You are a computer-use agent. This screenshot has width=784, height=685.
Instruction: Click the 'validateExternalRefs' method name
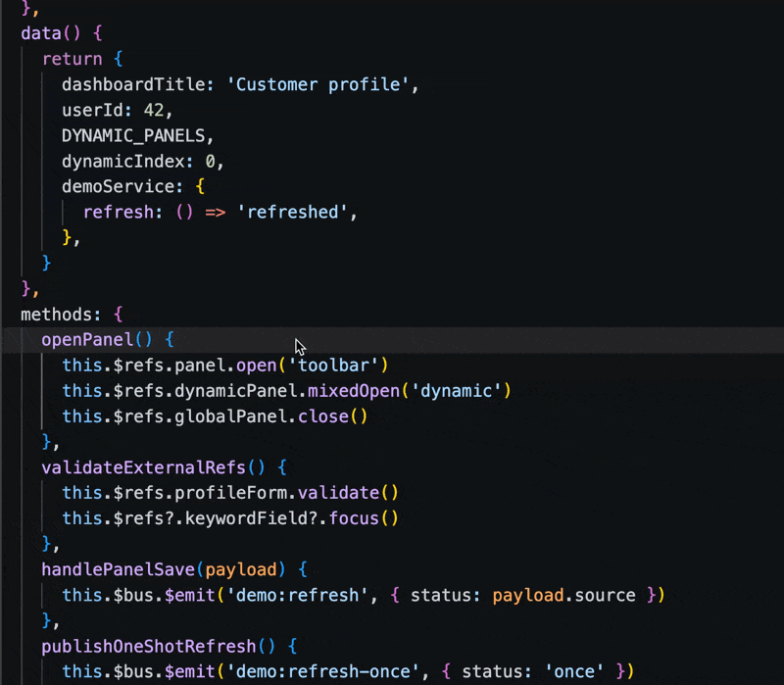143,467
